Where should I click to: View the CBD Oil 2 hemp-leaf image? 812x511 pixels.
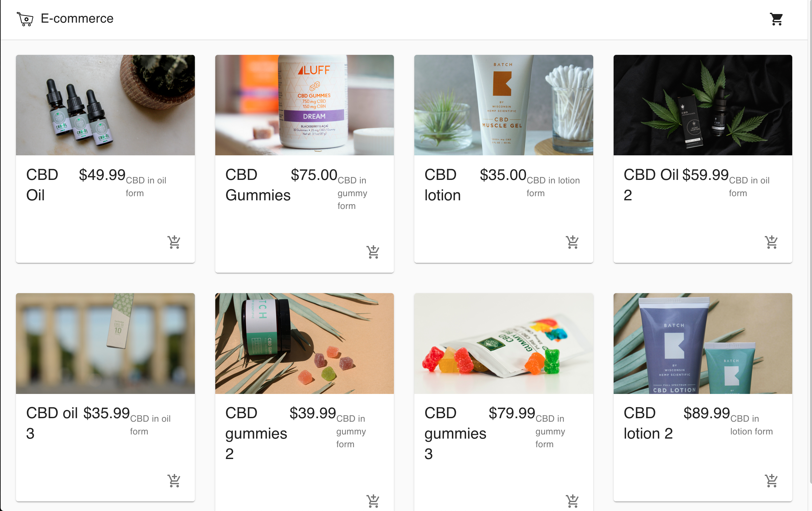pyautogui.click(x=702, y=105)
